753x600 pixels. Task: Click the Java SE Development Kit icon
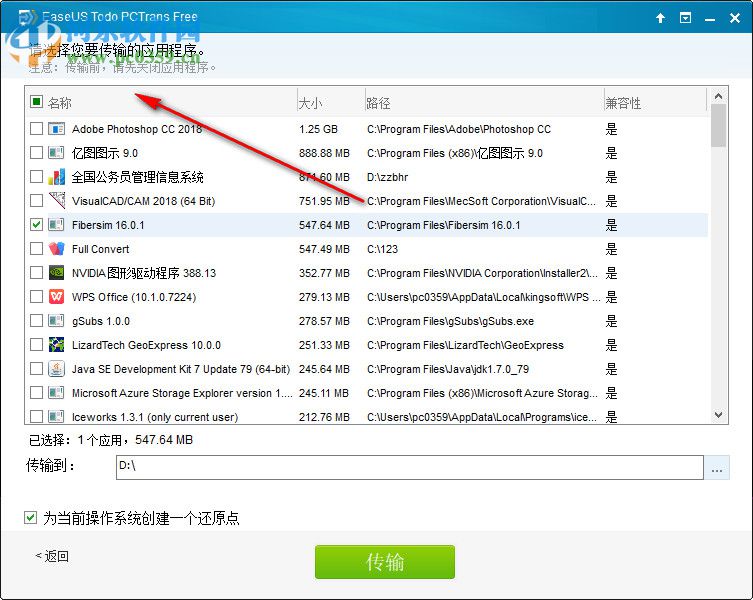56,368
